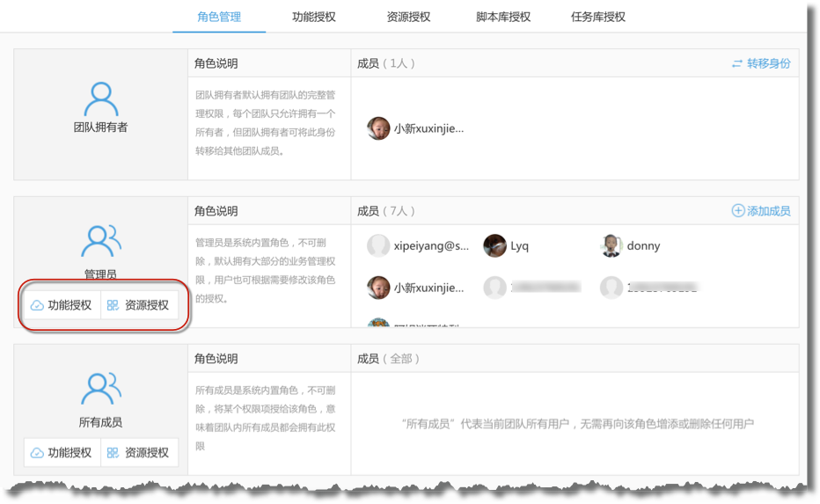The image size is (820, 504).
Task: Click grid icon in 所有成员 资源授权 button
Action: pos(113,453)
